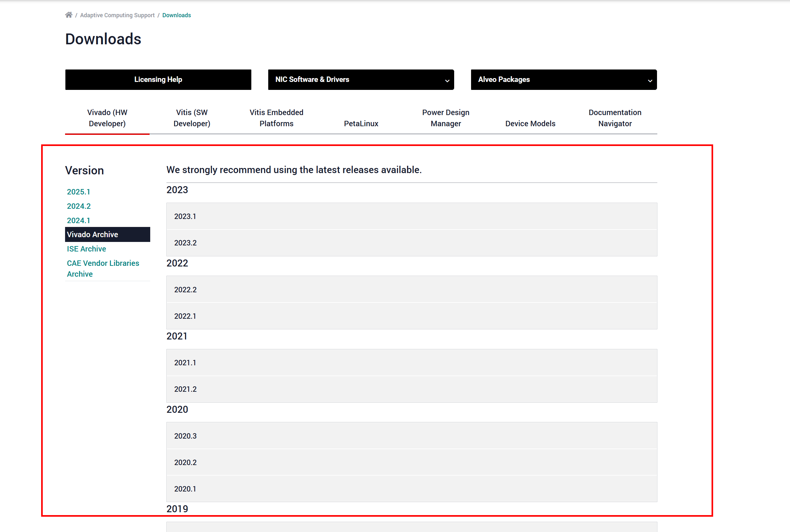Expand NIC Software & Drivers dropdown
790x532 pixels.
[x=361, y=80]
